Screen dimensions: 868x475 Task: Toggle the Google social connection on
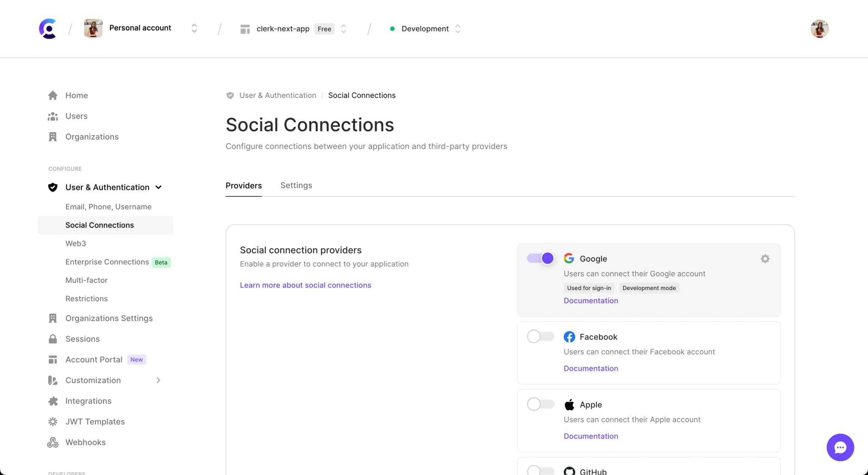[540, 258]
